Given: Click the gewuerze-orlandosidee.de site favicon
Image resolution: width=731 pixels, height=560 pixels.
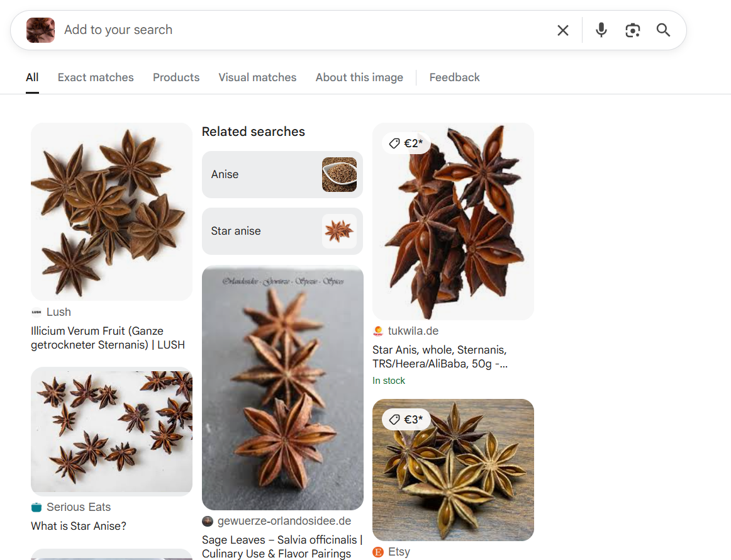Looking at the screenshot, I should [207, 521].
